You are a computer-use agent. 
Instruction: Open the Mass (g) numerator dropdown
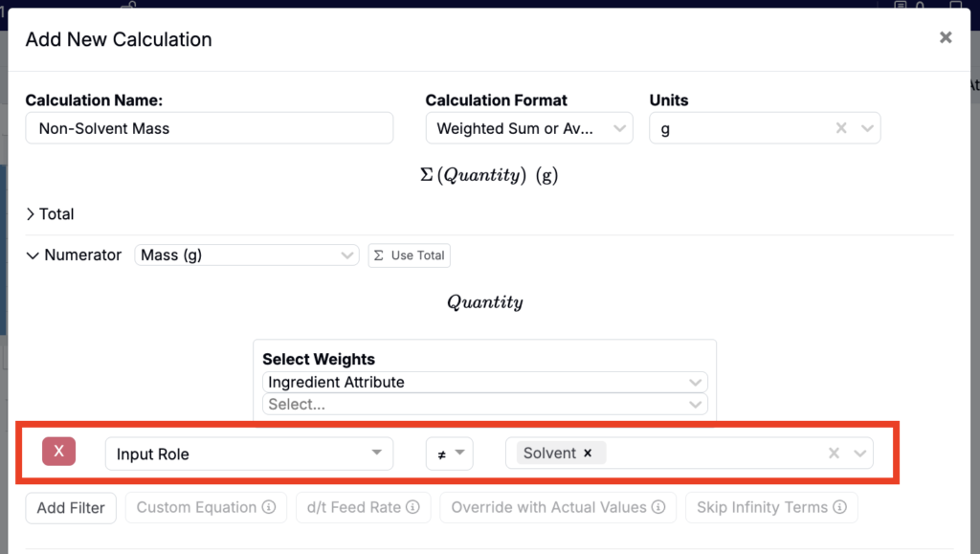pos(247,255)
